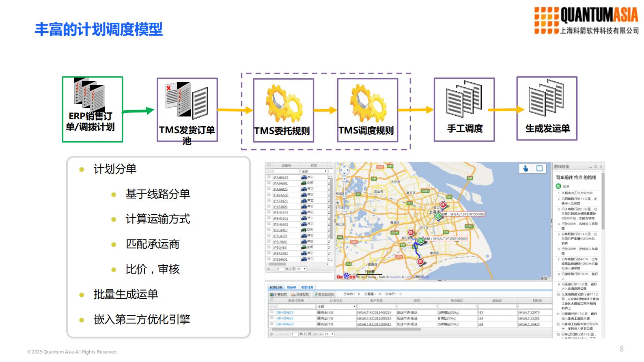Zoom in with the map plus button
The image size is (644, 362).
point(344,179)
